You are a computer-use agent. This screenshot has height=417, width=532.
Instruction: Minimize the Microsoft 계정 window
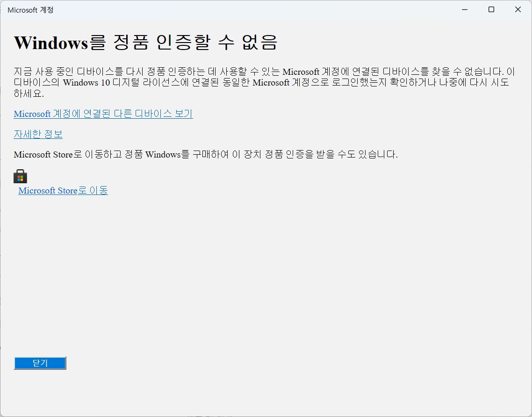click(x=465, y=9)
